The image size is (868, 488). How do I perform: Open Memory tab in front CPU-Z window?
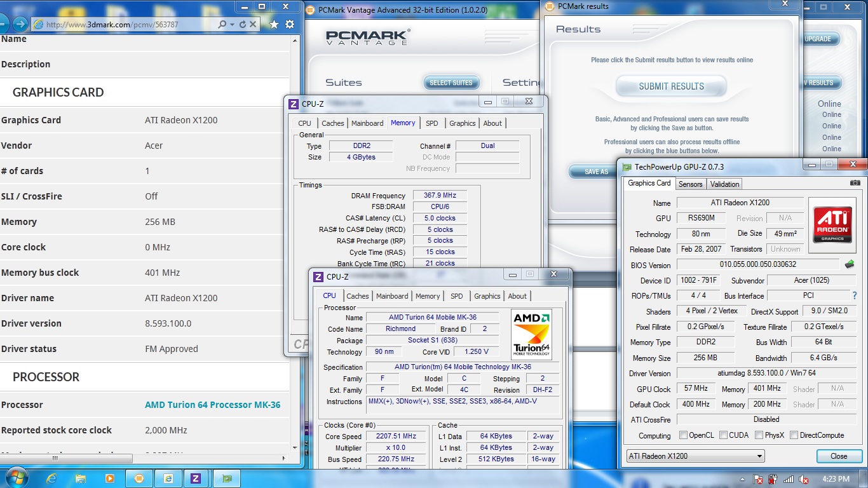tap(428, 296)
